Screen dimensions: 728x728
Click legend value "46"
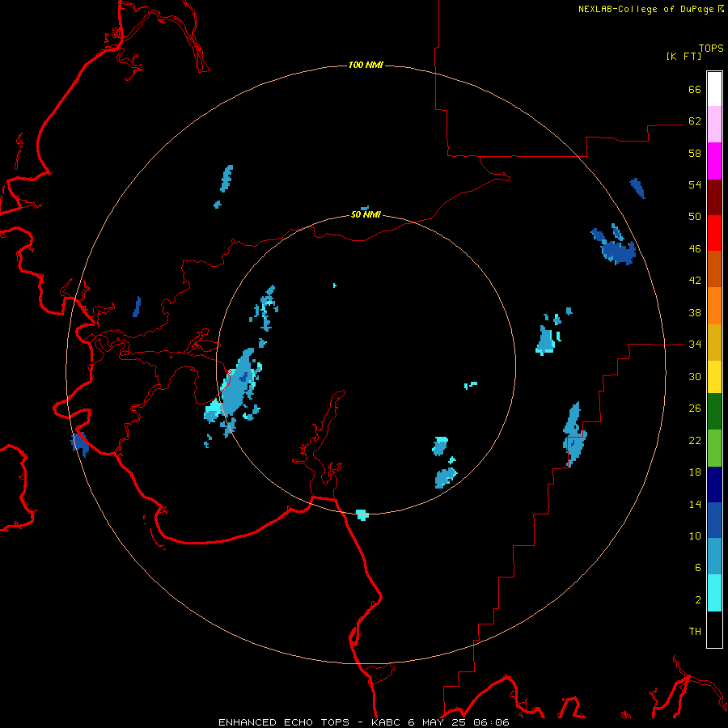(x=695, y=249)
